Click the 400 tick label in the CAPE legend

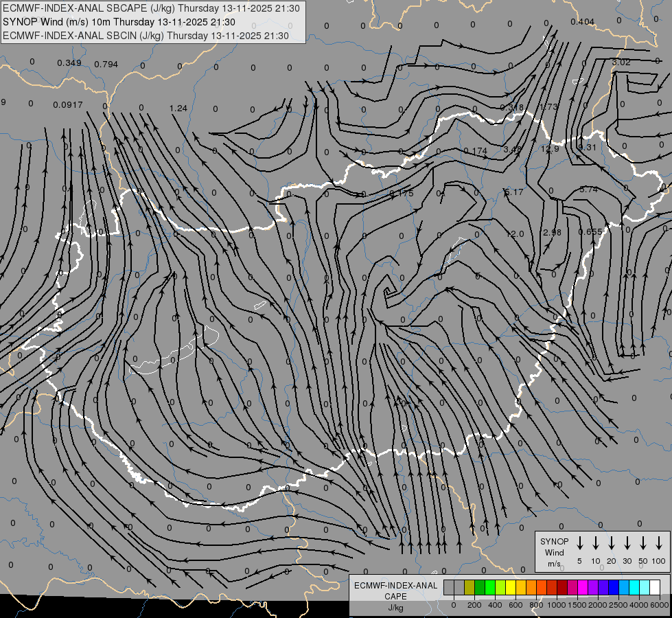[x=495, y=605]
